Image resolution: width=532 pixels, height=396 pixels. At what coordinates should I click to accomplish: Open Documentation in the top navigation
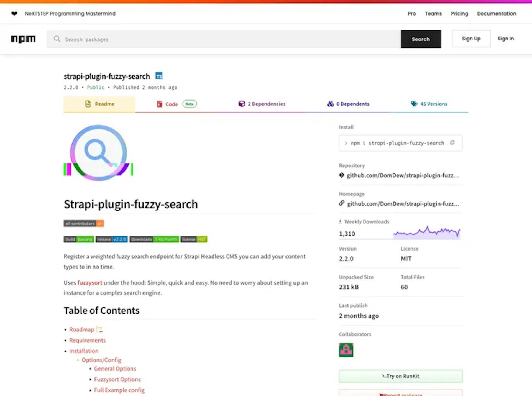tap(497, 14)
